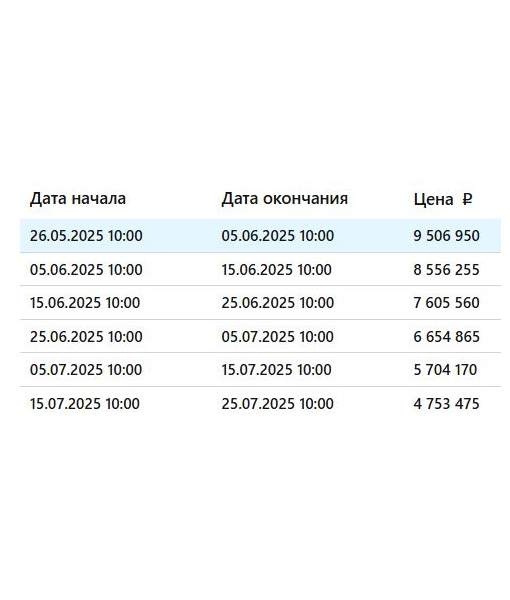510x600 pixels.
Task: Click end date 25.07.2025 10:00 in last row
Action: (277, 404)
